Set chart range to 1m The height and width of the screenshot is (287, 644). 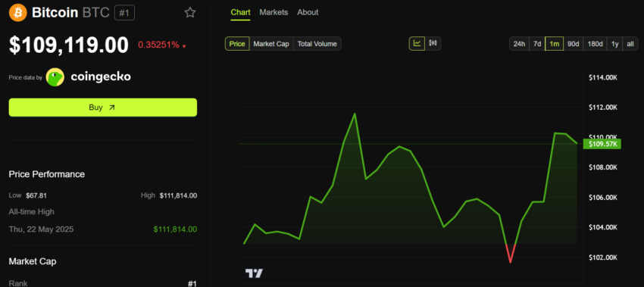554,44
